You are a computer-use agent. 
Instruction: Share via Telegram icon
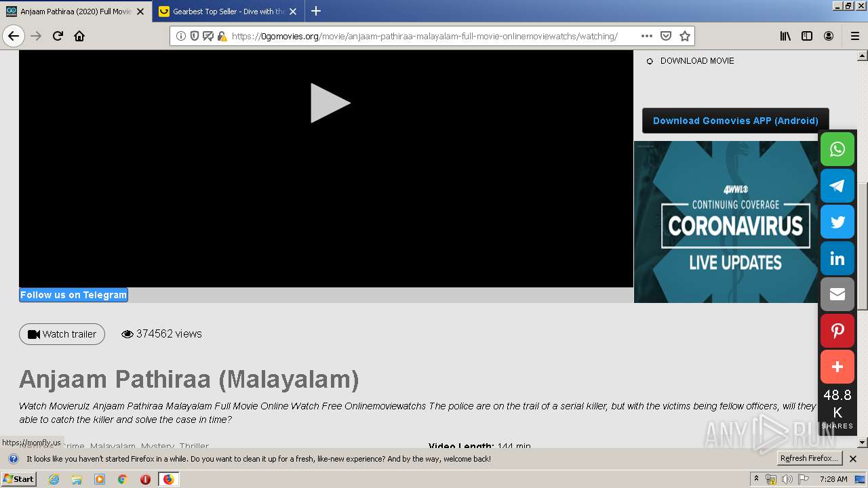tap(837, 186)
